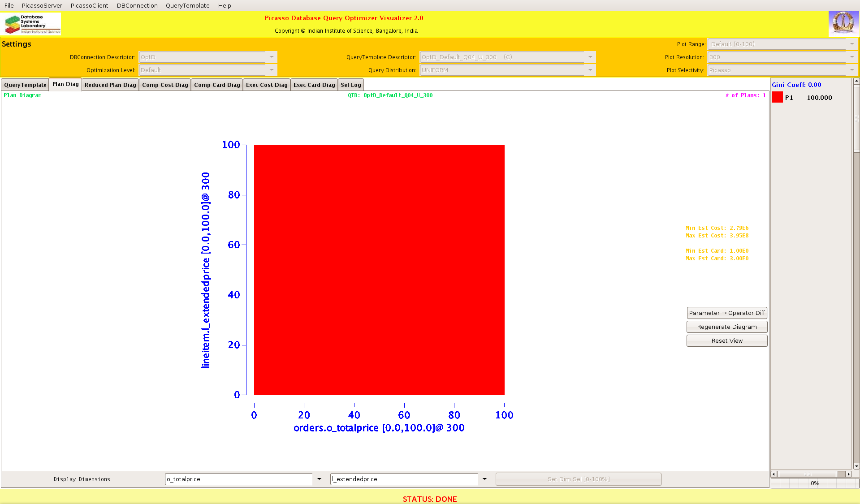Viewport: 860px width, 504px height.
Task: Switch to the Reduced Plan Diag tab
Action: [110, 85]
